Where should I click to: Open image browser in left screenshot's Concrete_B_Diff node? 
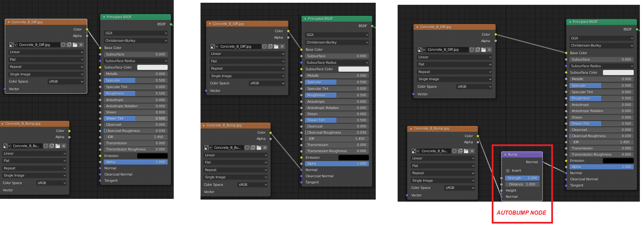[13, 45]
